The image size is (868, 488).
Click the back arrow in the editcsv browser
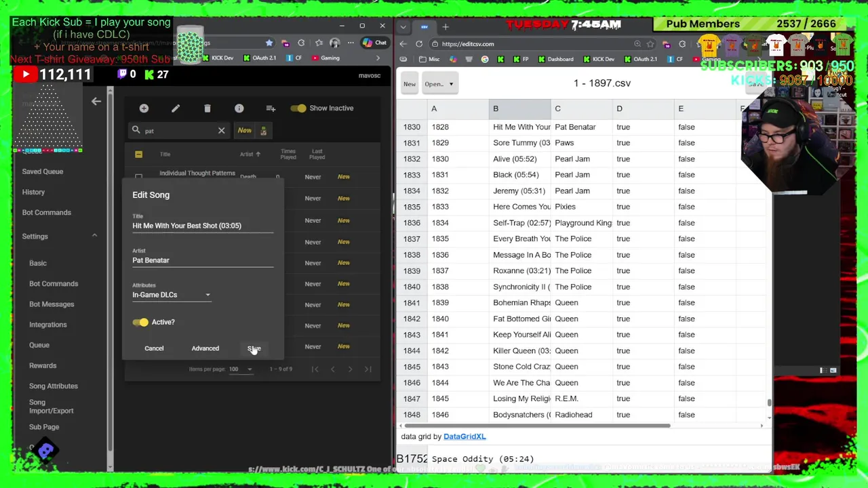403,44
